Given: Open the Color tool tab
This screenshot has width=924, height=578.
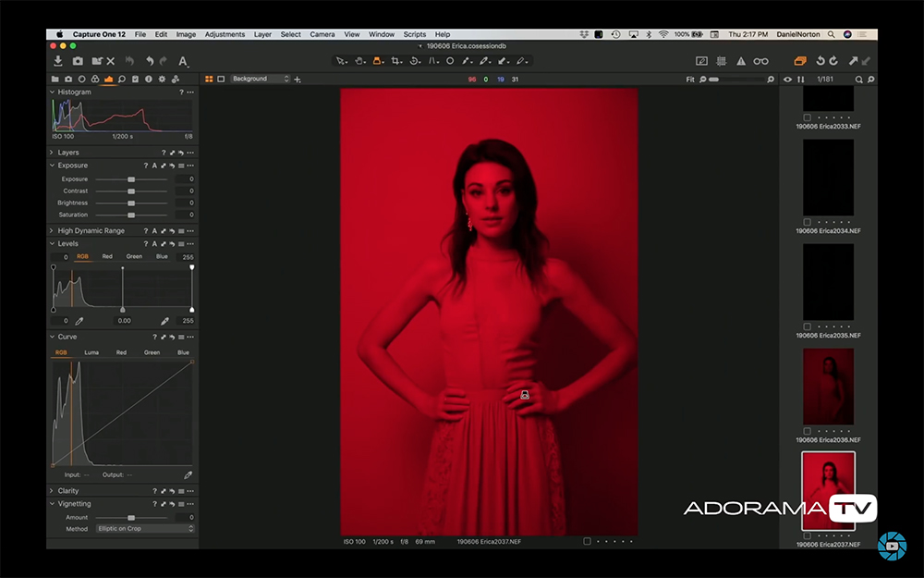Looking at the screenshot, I should pyautogui.click(x=95, y=79).
